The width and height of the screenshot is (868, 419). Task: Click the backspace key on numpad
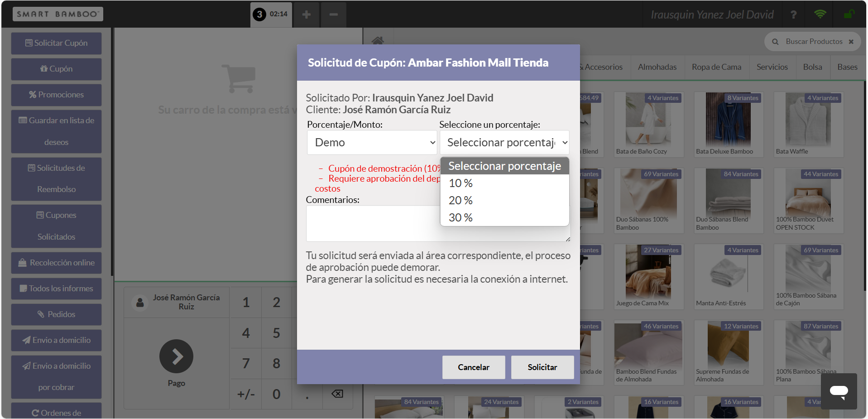[x=337, y=394]
